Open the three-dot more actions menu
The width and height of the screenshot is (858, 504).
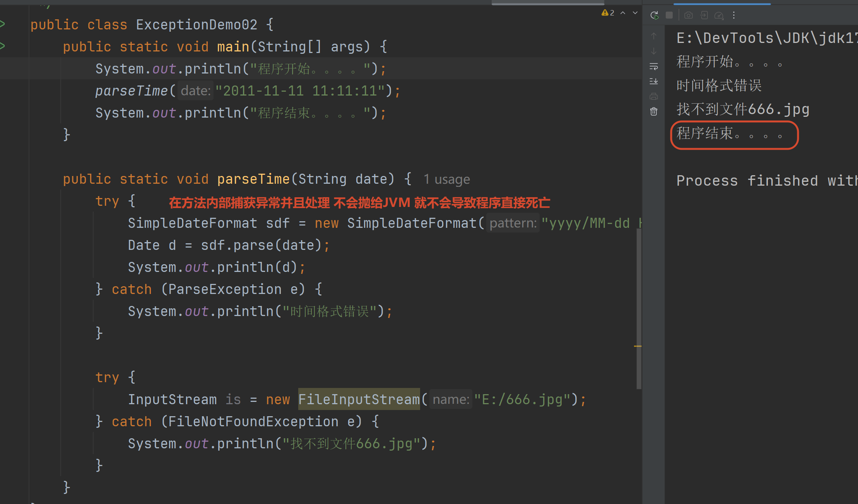coord(733,15)
